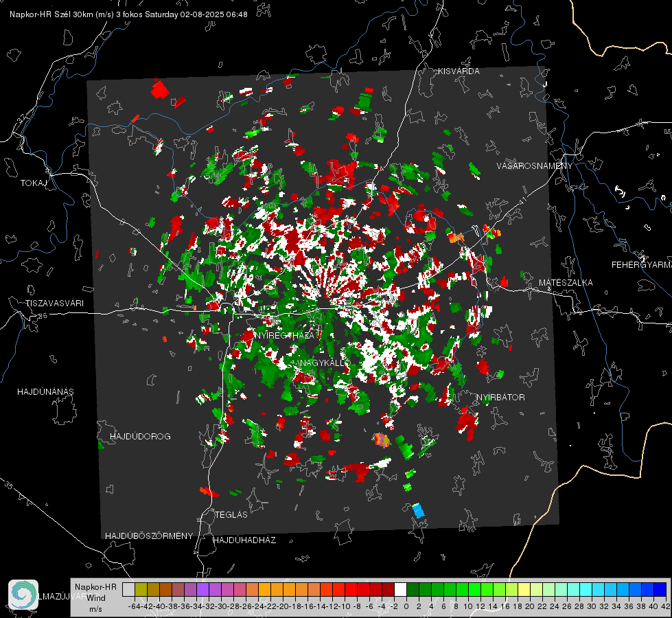Click the road number 41 near Vásárosnamény
This screenshot has height=618, width=672.
(x=522, y=200)
